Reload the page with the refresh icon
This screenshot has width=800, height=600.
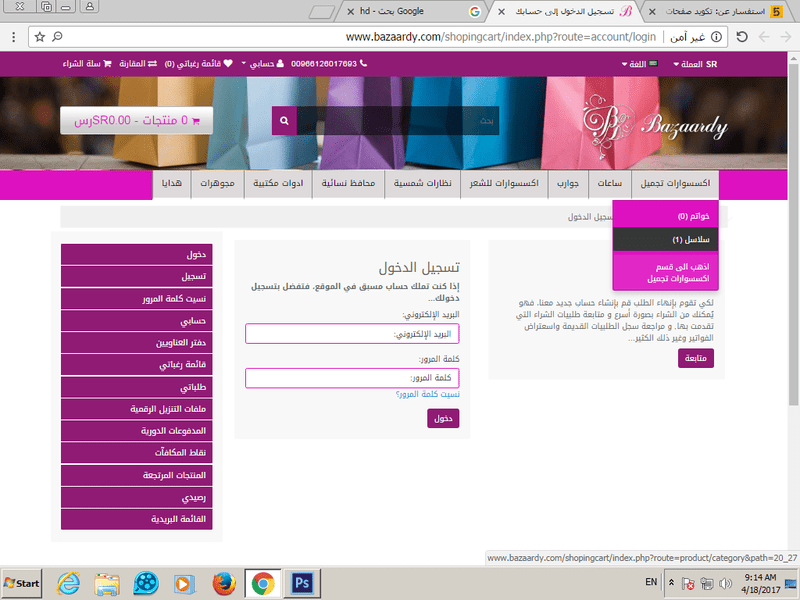point(742,37)
